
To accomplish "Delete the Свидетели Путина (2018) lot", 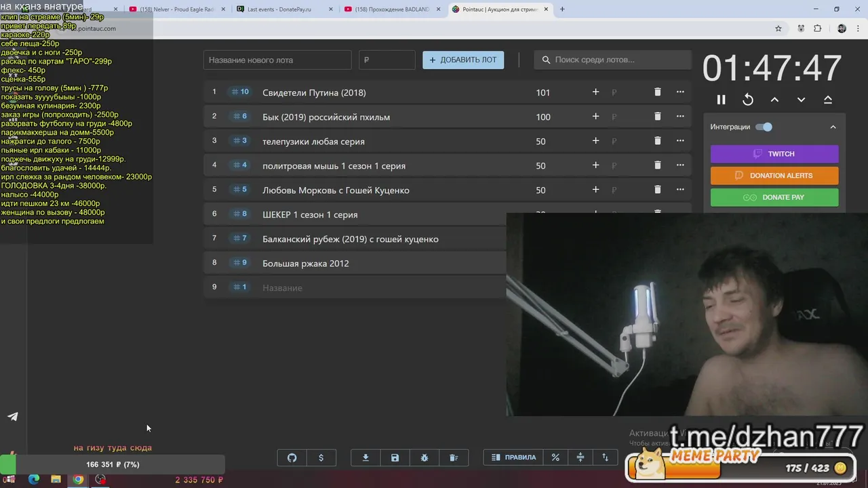I will (657, 91).
